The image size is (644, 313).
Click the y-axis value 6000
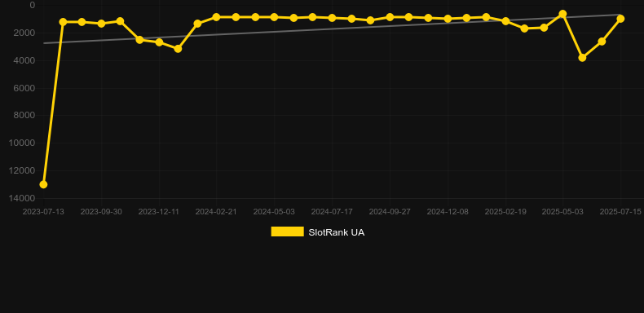(24, 88)
